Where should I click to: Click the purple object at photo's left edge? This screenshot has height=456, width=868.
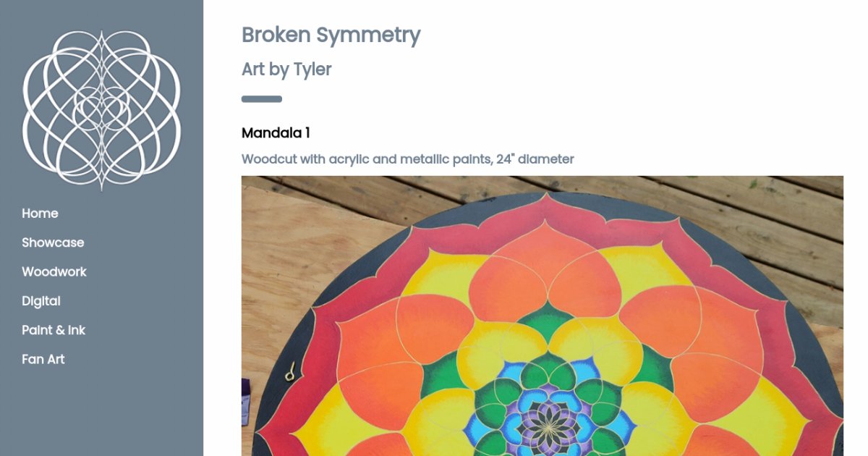(x=246, y=402)
